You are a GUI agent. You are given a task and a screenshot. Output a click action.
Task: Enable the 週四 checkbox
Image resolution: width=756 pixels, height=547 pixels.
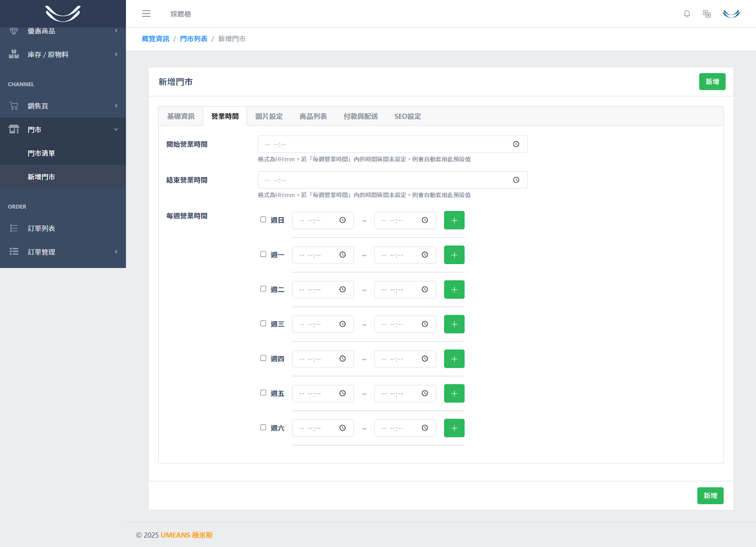263,358
